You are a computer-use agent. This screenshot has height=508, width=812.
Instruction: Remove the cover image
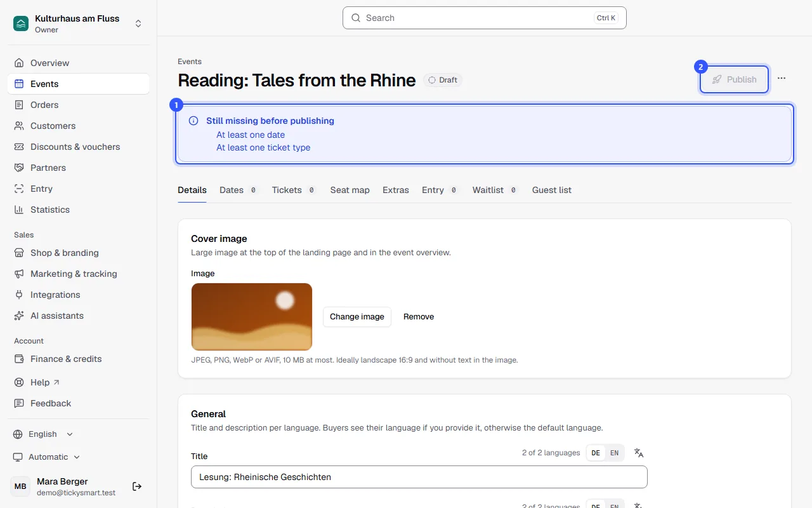(x=419, y=317)
